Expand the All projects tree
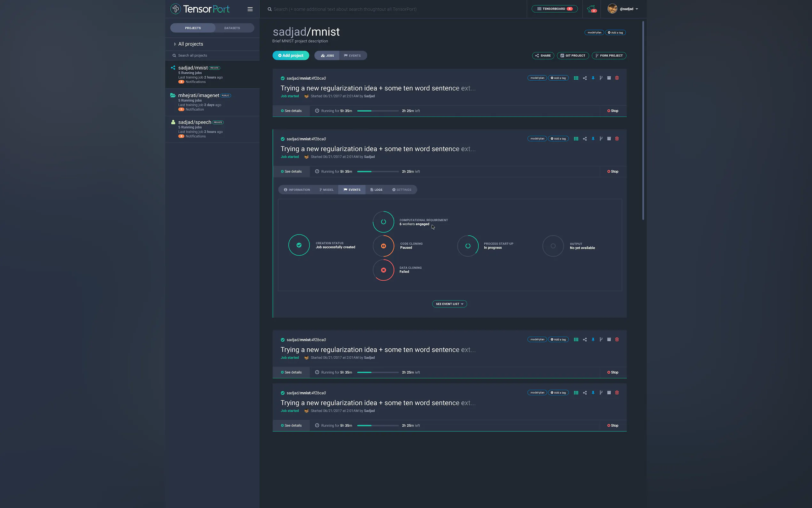Viewport: 812px width, 508px height. (190, 44)
